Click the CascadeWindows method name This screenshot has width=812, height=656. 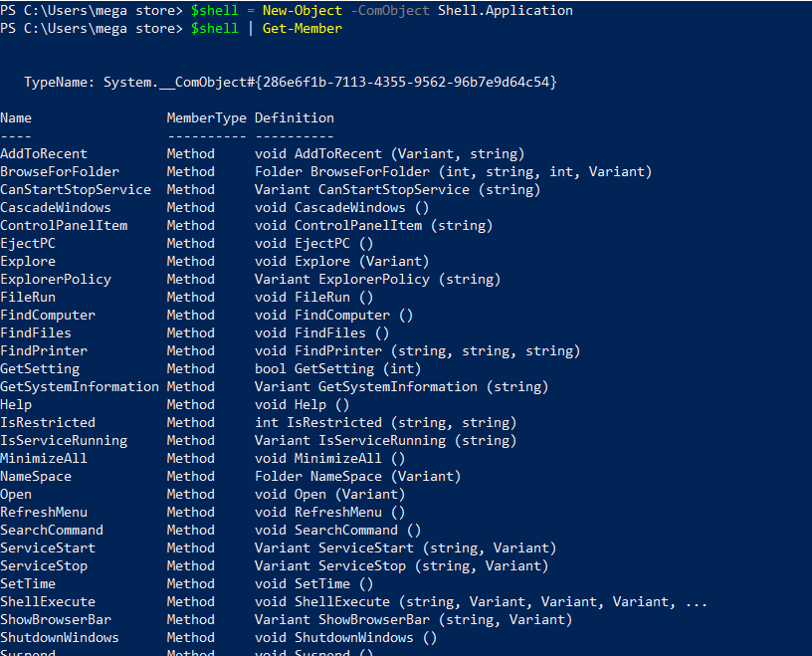tap(56, 207)
